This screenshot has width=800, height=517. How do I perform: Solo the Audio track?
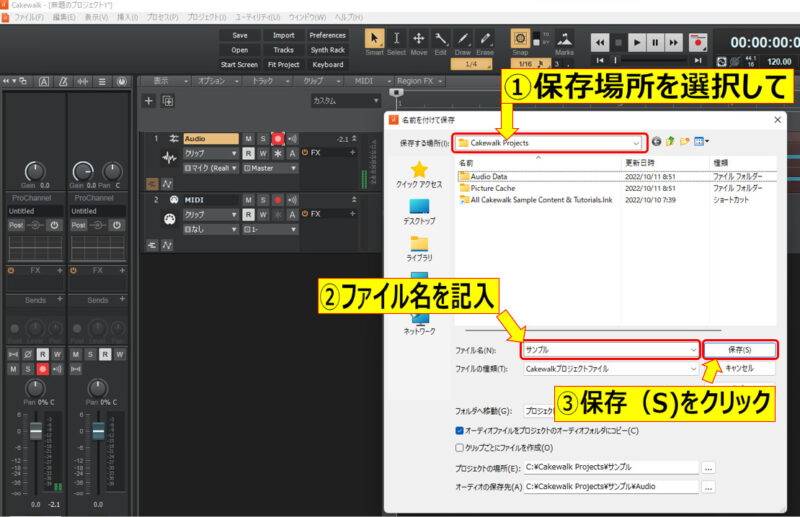pos(263,139)
